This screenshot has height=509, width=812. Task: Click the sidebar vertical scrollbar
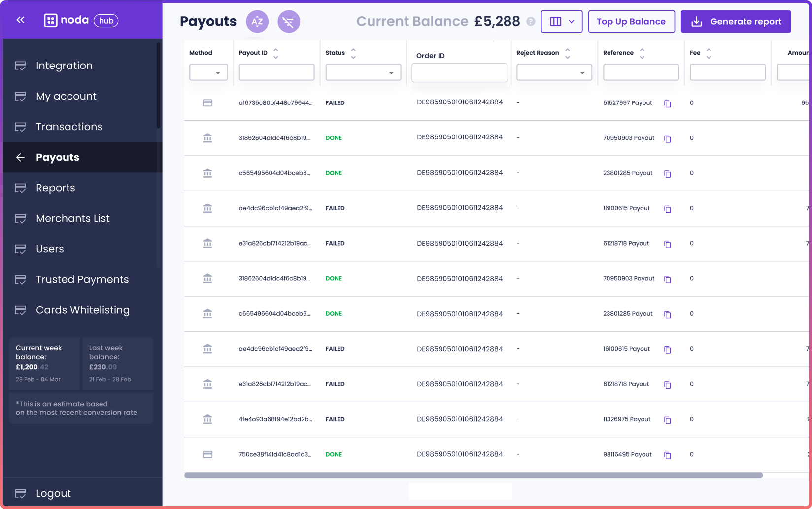click(x=158, y=85)
